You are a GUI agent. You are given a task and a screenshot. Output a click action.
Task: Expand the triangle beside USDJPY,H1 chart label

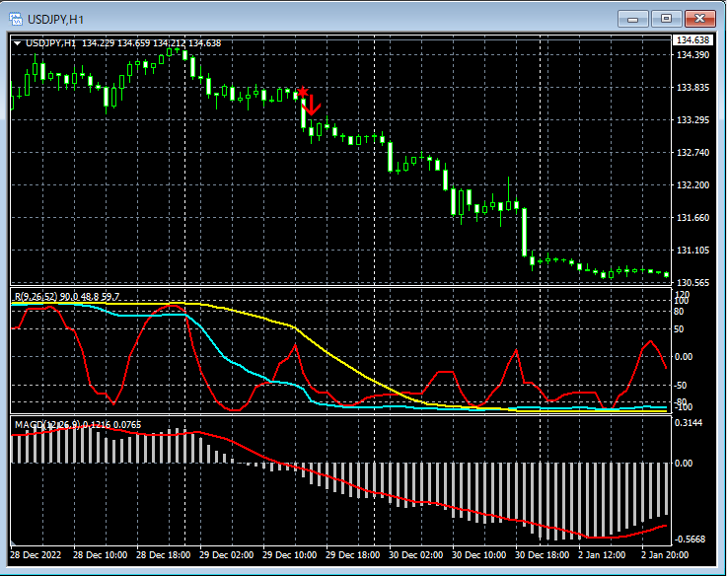tap(18, 42)
